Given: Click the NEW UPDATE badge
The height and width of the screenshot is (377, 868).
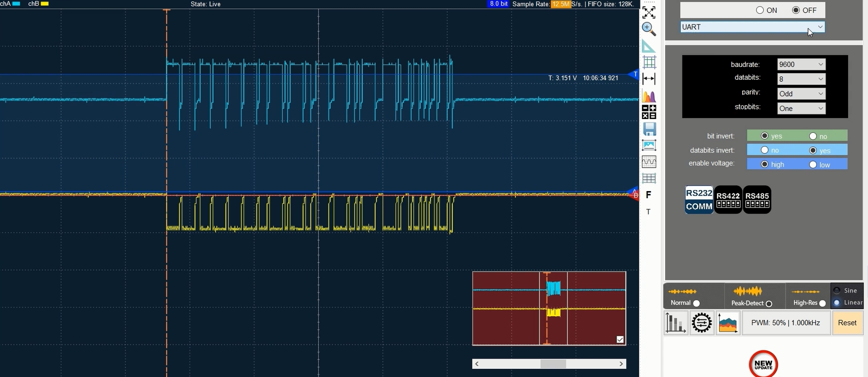Looking at the screenshot, I should click(x=763, y=364).
